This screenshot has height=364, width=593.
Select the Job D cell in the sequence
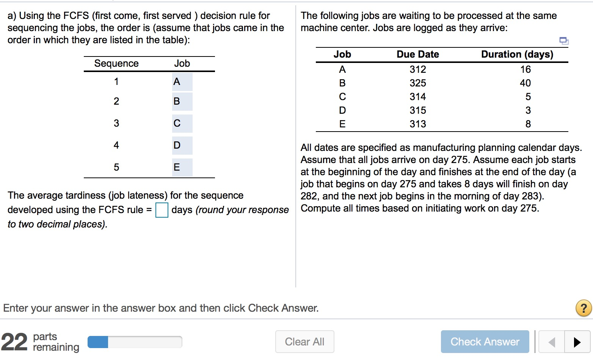pos(182,145)
